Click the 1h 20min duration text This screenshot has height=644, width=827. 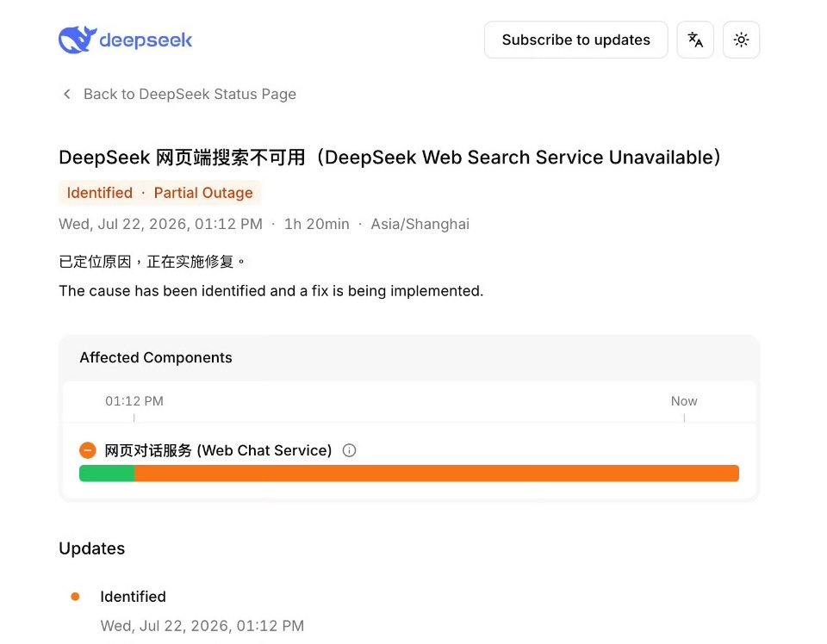coord(316,224)
